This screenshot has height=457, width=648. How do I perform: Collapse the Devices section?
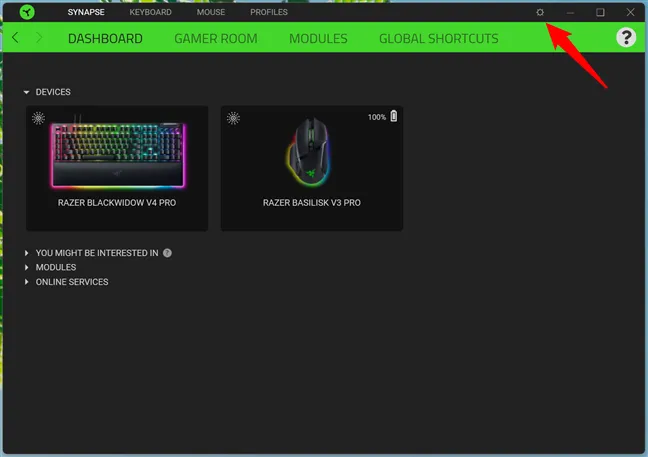point(26,92)
